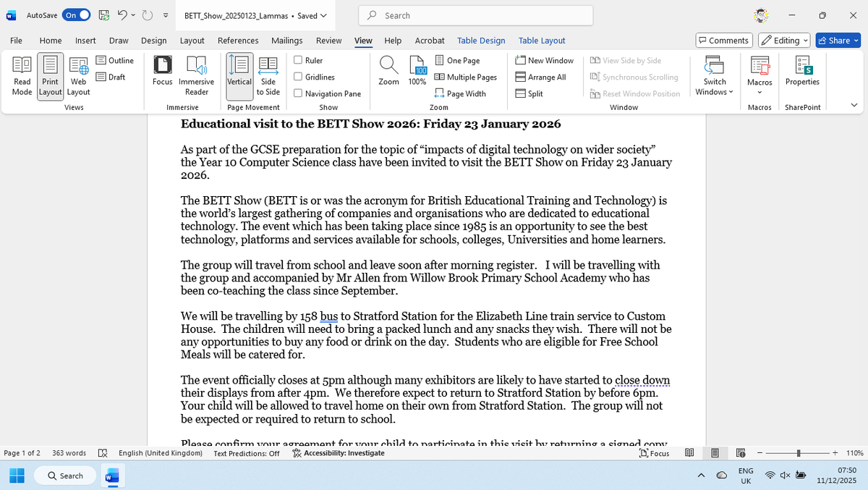Split the document window
The image size is (868, 490).
coord(529,93)
